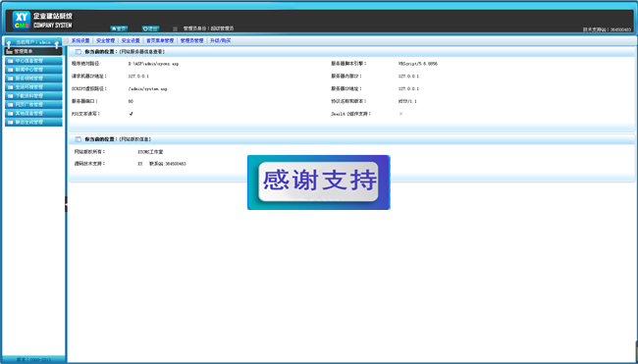Open 安全设置 in the top menu
The width and height of the screenshot is (638, 364).
click(x=131, y=40)
